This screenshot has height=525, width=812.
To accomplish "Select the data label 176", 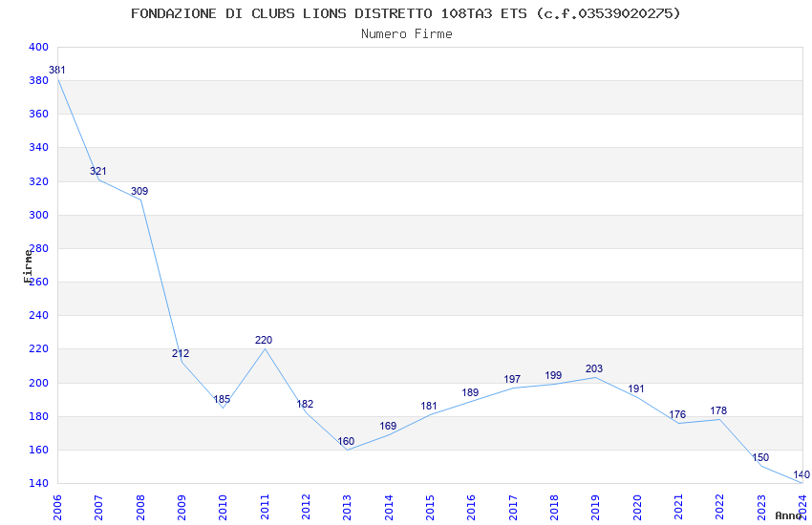I will point(677,413).
